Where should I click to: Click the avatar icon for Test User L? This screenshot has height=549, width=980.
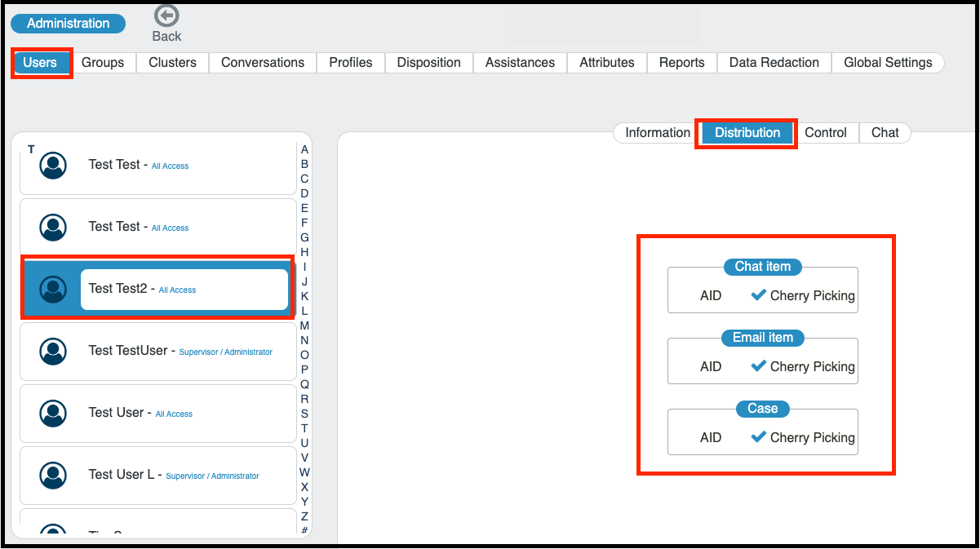pos(52,476)
